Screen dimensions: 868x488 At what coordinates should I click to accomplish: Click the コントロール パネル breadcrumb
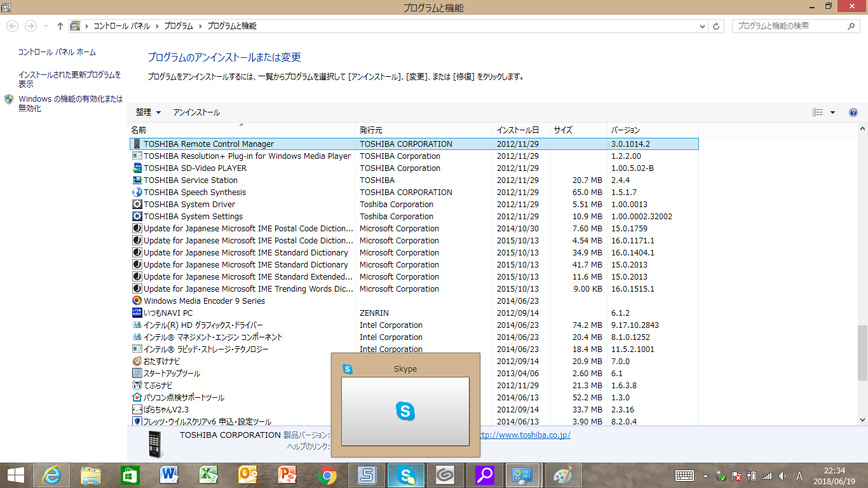point(121,26)
